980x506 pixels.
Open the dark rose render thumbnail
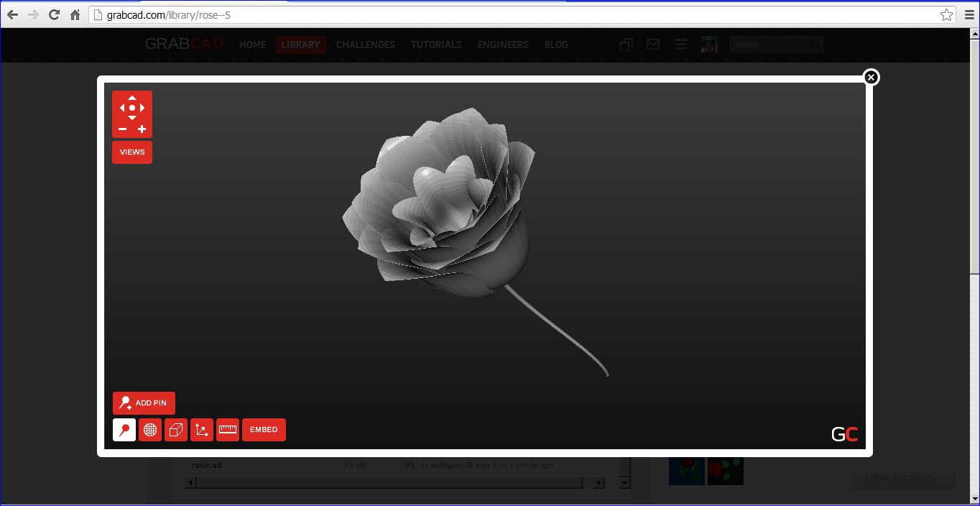726,471
